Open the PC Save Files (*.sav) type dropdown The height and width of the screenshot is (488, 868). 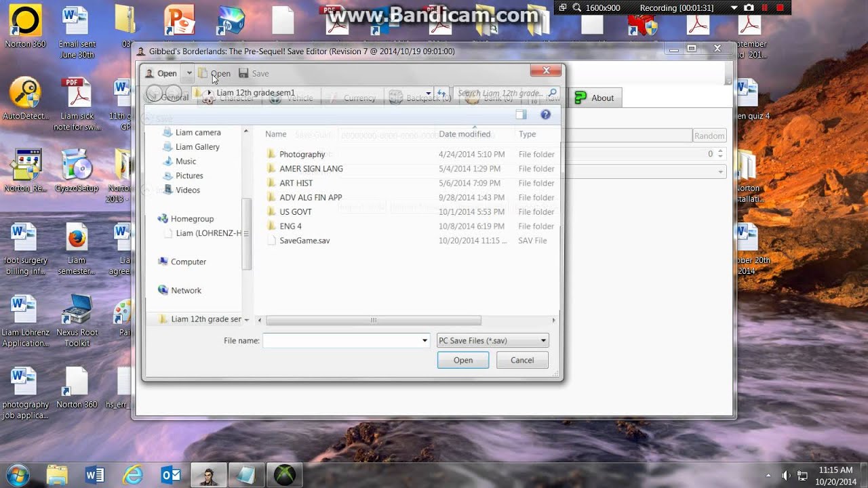coord(492,340)
